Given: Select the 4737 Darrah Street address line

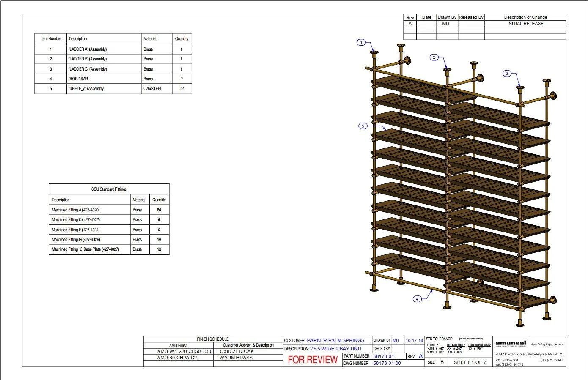Looking at the screenshot, I should 529,354.
